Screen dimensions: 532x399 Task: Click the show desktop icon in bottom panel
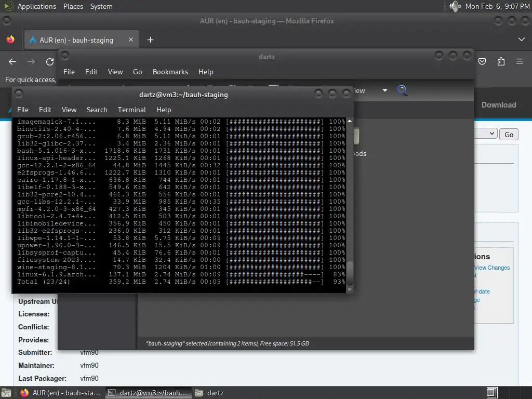pos(6,393)
